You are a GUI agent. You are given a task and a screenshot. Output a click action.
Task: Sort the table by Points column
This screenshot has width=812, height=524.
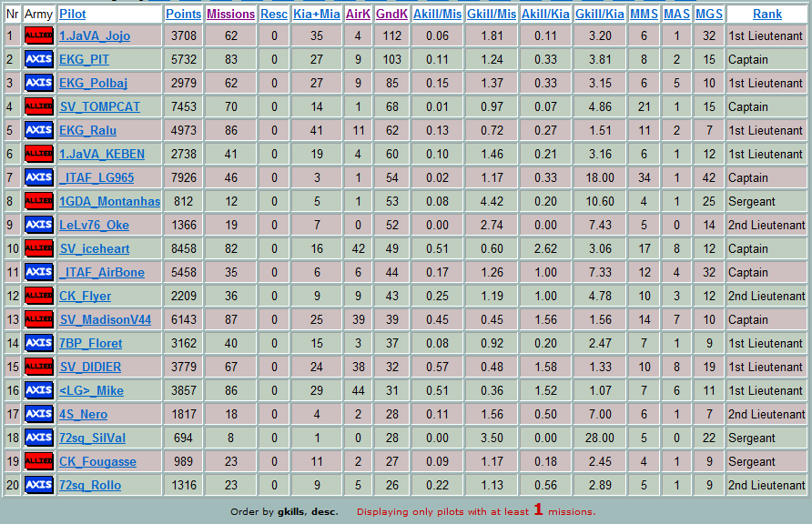(x=183, y=14)
